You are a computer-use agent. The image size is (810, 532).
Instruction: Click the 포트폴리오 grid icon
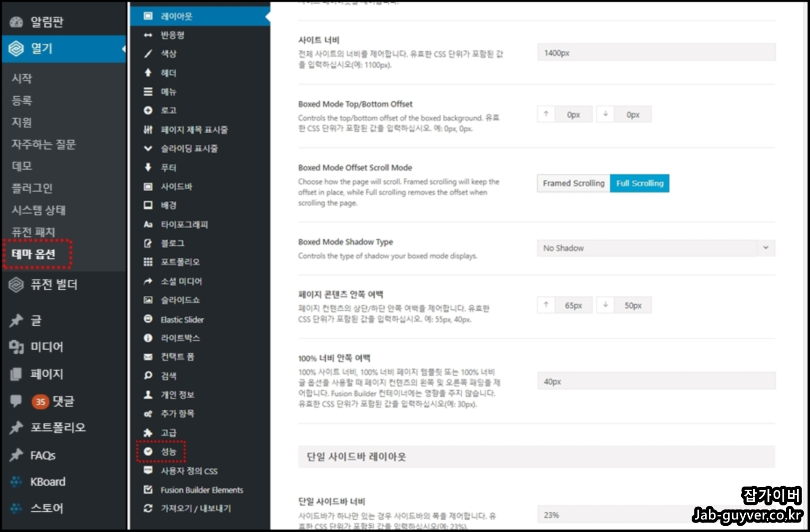pos(148,262)
